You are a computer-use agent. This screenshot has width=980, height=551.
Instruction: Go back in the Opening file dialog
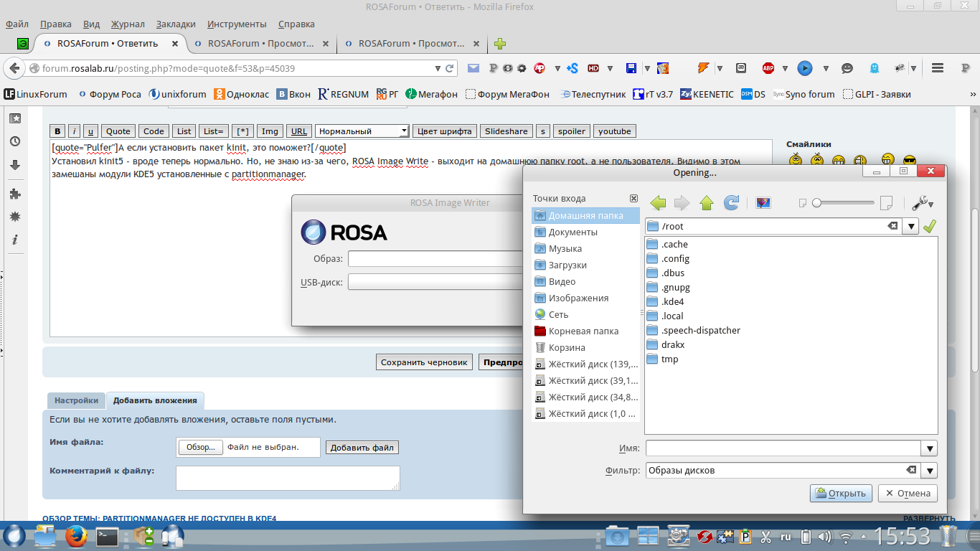tap(658, 203)
